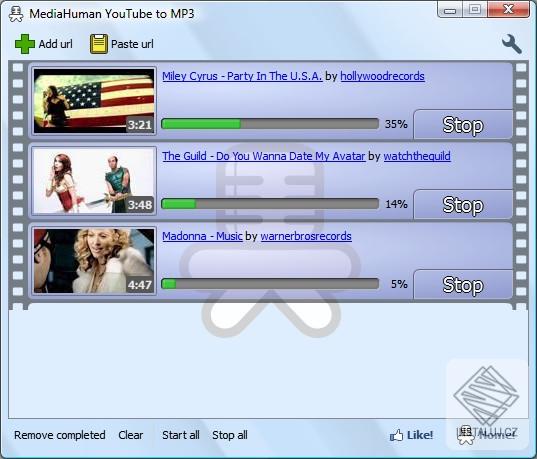Click the MediaHuman logo icon in title bar

click(x=16, y=14)
